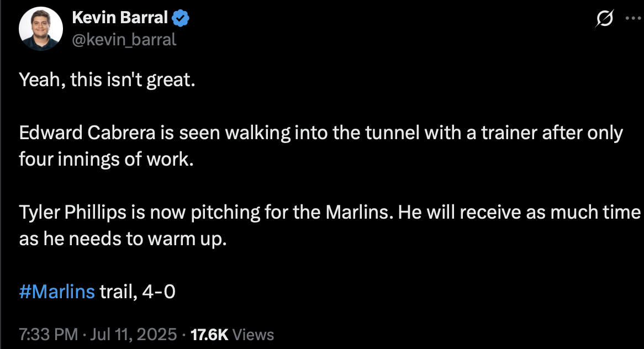644x349 pixels.
Task: Click the "trail, 4-0" score text
Action: click(x=137, y=292)
